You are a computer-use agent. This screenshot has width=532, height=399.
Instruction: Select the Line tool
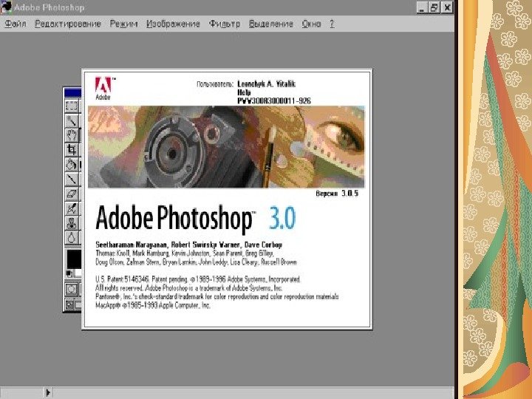[x=72, y=179]
